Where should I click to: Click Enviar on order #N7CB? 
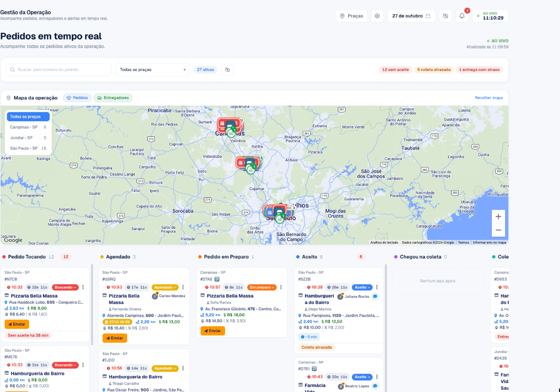pyautogui.click(x=17, y=324)
